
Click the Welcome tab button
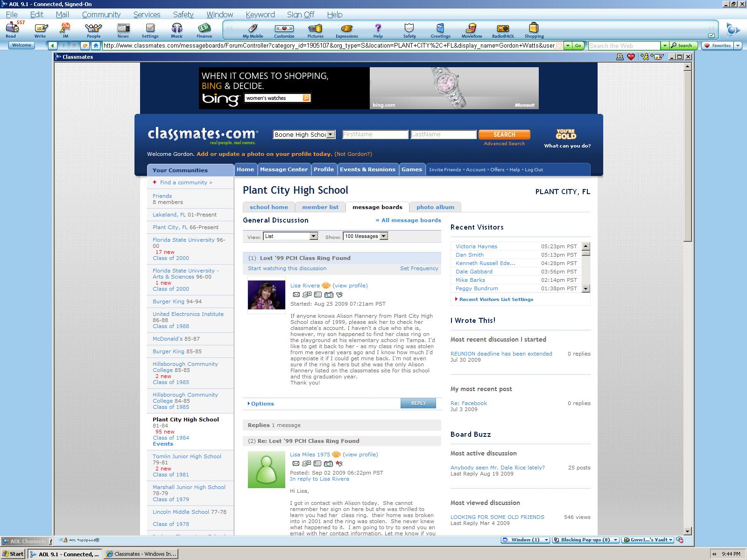21,45
